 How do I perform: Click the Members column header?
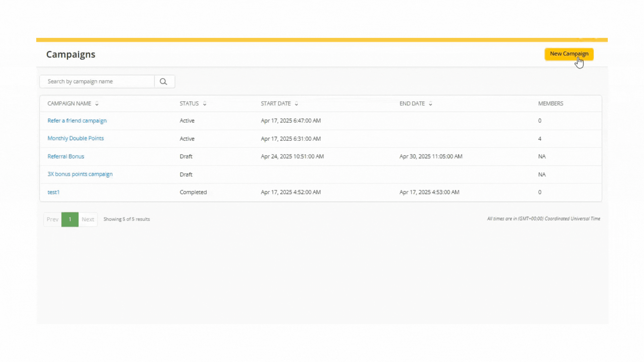(x=550, y=104)
